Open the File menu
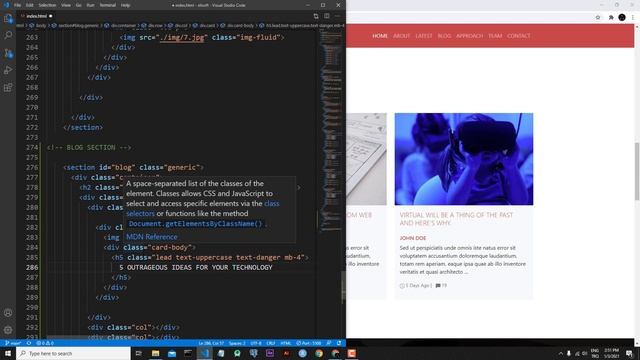Screen dimensions: 640x360 18,5
